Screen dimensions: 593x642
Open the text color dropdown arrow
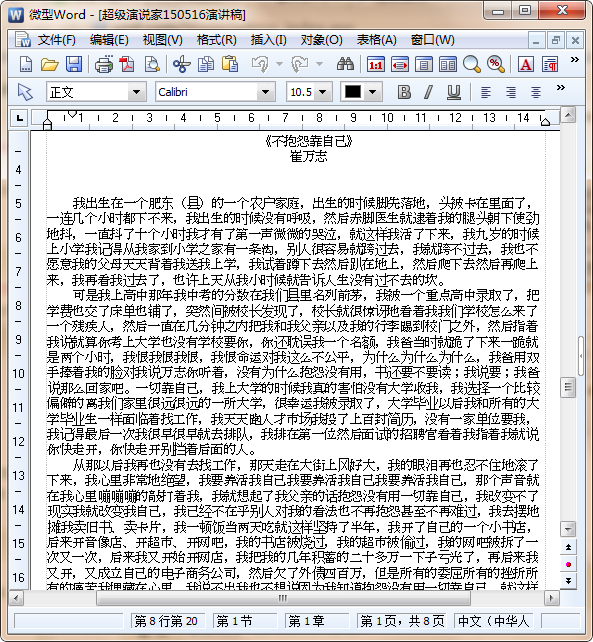pyautogui.click(x=372, y=92)
